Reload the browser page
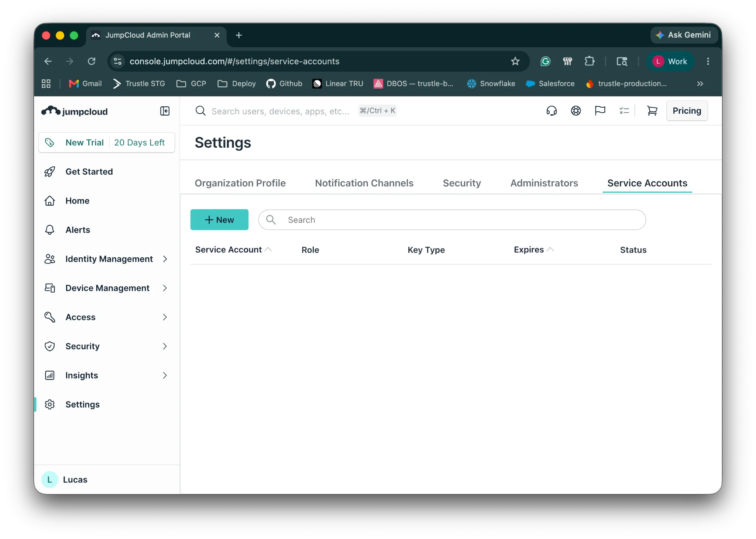The width and height of the screenshot is (756, 539). pyautogui.click(x=92, y=61)
